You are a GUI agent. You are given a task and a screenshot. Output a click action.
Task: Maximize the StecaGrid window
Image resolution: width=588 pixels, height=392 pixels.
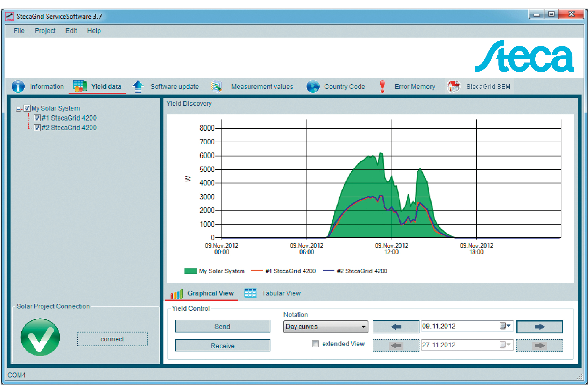551,14
